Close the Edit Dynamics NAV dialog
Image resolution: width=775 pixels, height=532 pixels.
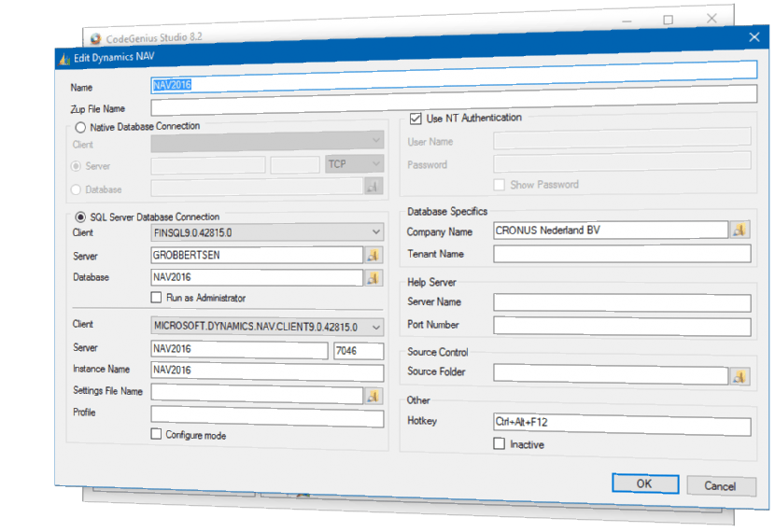[754, 37]
